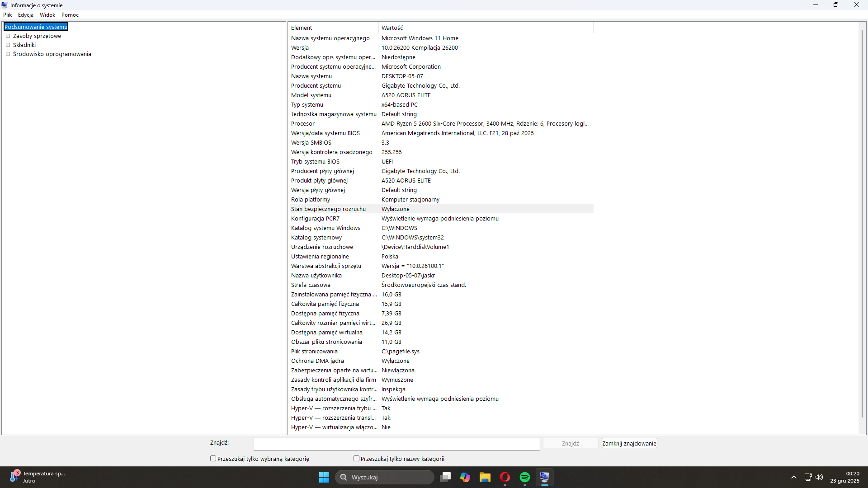Open the volume tray icon

tap(819, 477)
